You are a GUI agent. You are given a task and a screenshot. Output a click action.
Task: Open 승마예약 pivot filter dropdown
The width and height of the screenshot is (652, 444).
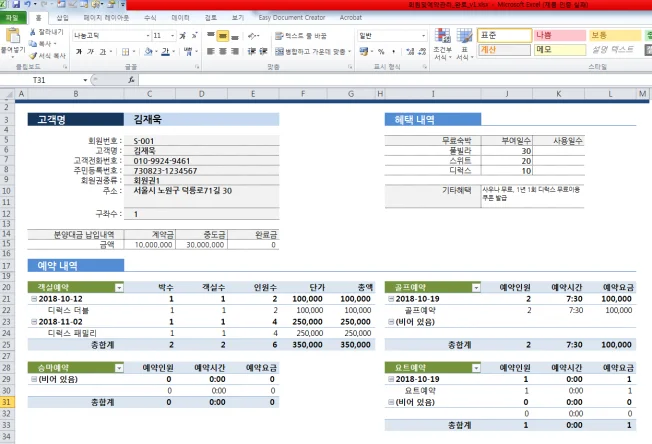coord(119,368)
